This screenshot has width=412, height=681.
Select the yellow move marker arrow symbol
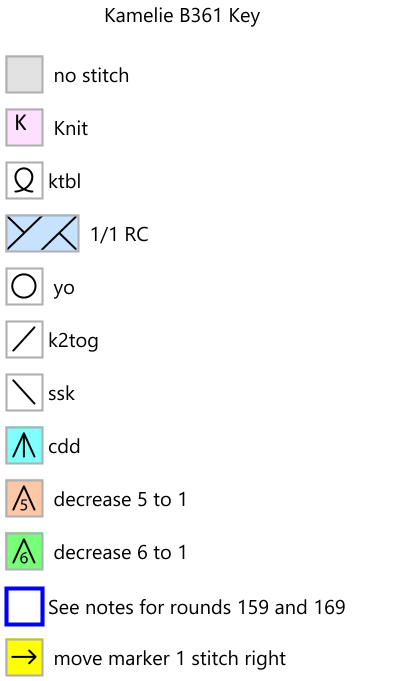pos(24,657)
